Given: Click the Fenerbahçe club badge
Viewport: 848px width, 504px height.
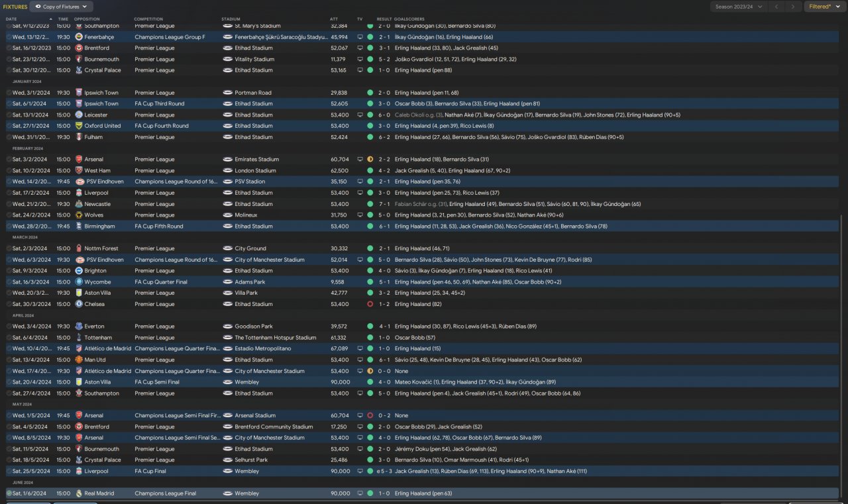Looking at the screenshot, I should point(79,37).
